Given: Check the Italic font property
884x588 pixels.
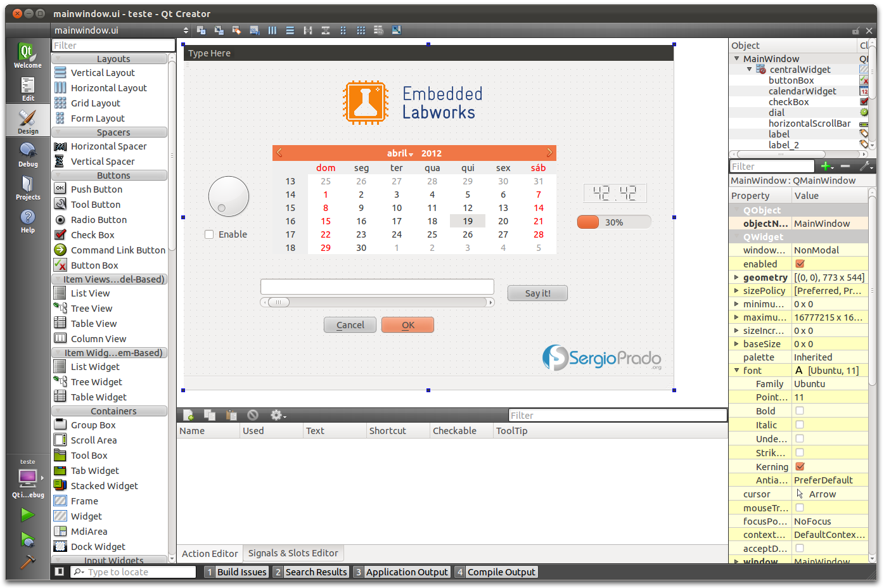Looking at the screenshot, I should (800, 425).
